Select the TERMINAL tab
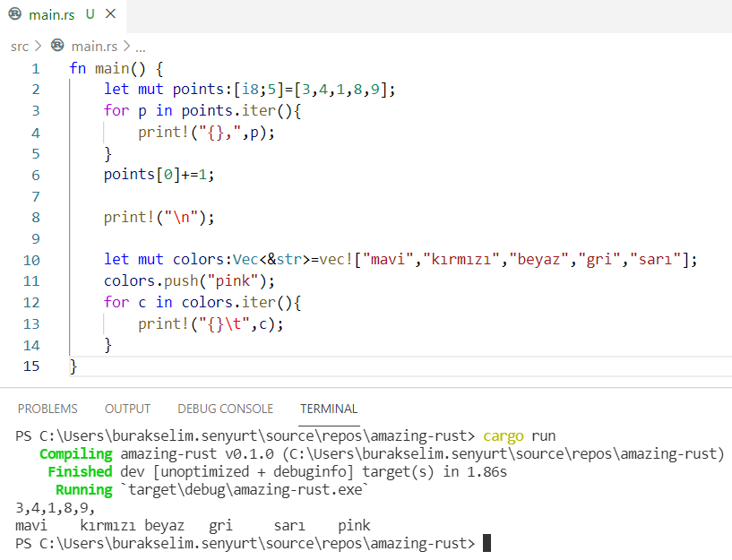Image resolution: width=732 pixels, height=560 pixels. point(329,409)
